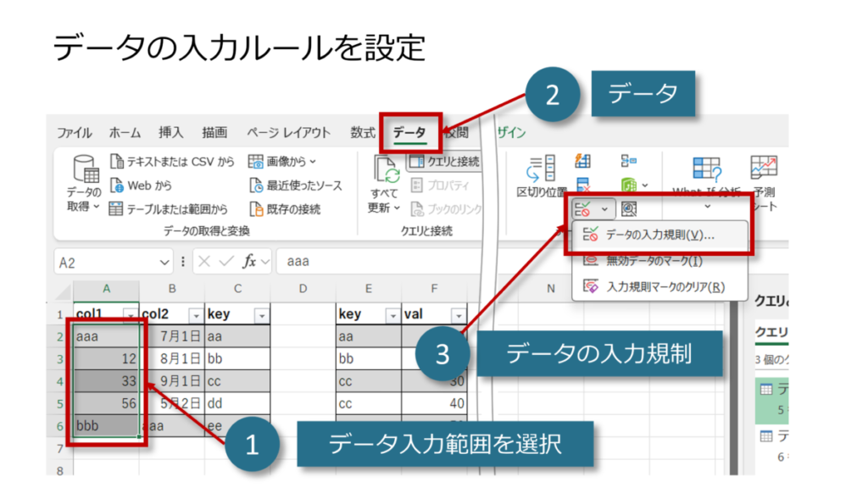Choose データの入力規則(V)... menu item

(x=659, y=235)
